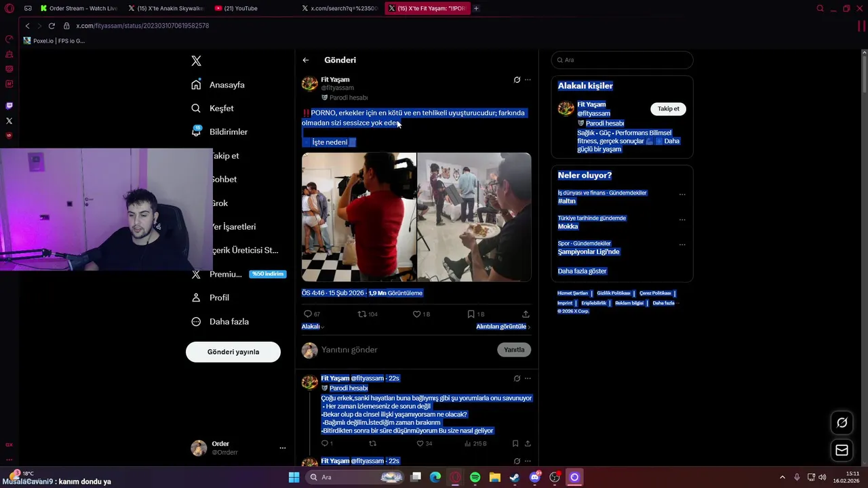Switch to Order Stream browser tab

[x=78, y=8]
